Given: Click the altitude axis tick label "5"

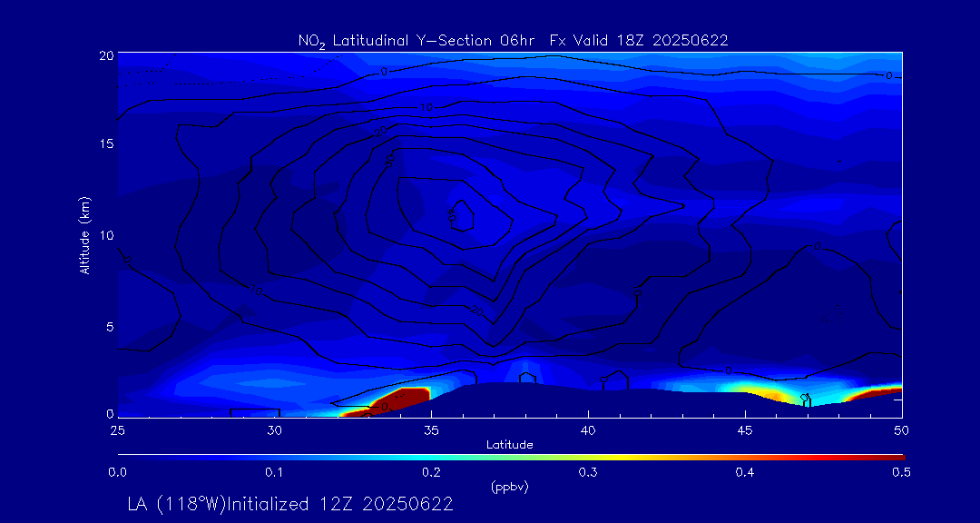Looking at the screenshot, I should point(110,327).
